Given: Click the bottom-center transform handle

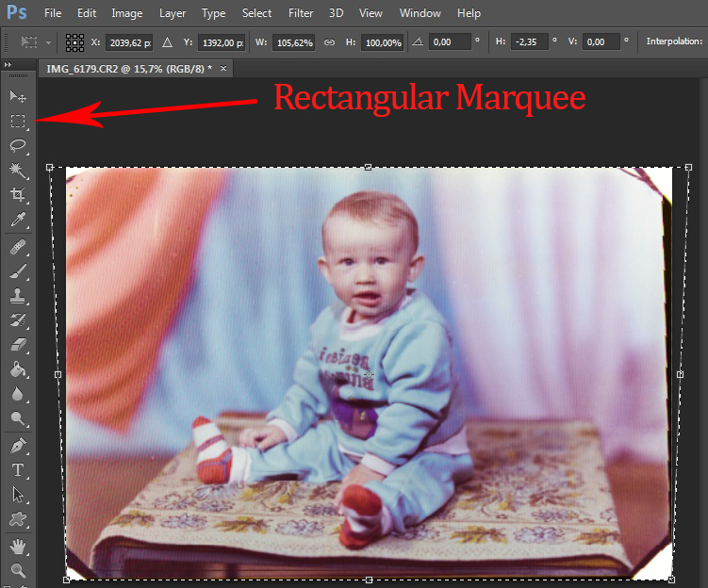Looking at the screenshot, I should click(369, 580).
